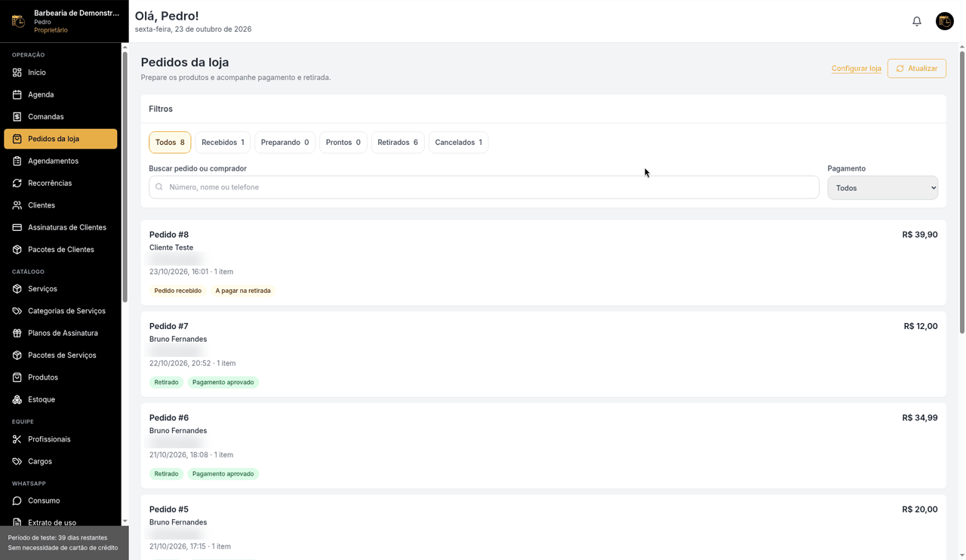
Task: Click the Clientes people icon
Action: point(17,205)
